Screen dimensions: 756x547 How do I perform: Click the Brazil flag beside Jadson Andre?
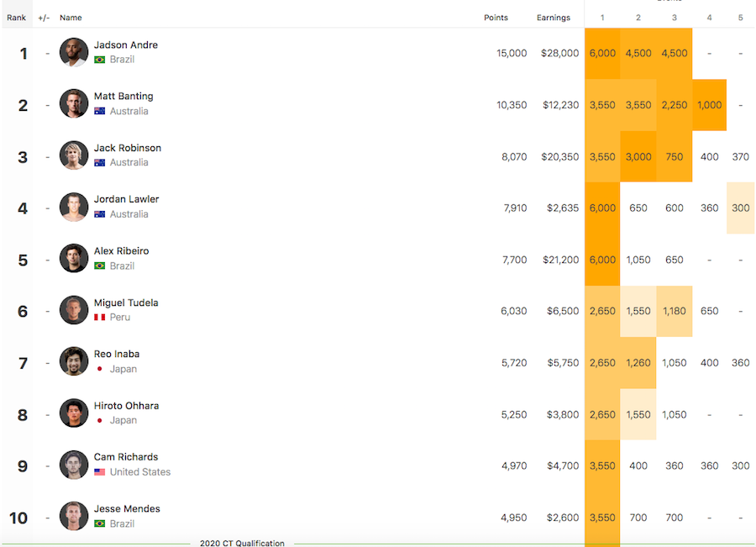click(100, 60)
